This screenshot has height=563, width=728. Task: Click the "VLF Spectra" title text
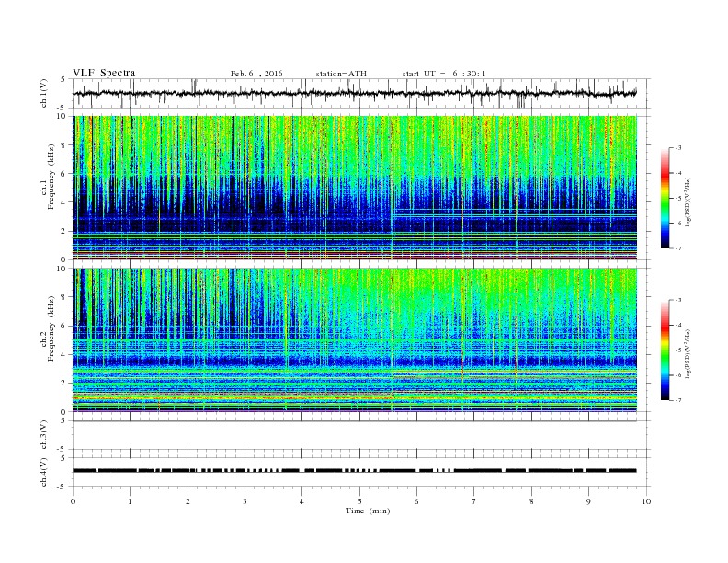pos(104,73)
